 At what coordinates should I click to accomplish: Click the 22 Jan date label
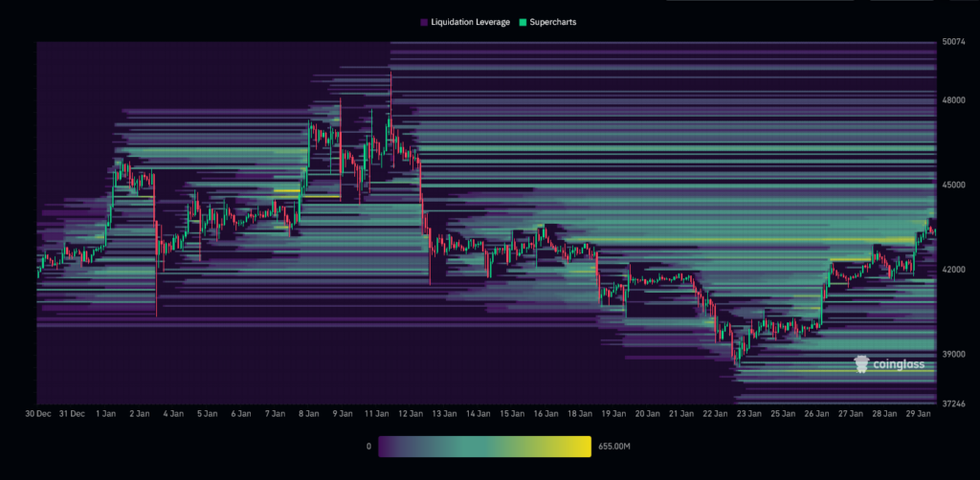tap(715, 413)
